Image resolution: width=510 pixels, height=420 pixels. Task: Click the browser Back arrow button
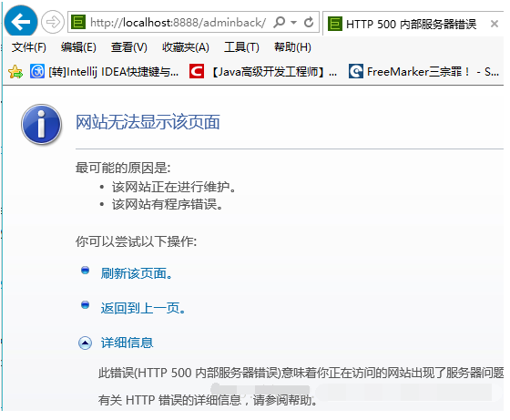20,21
